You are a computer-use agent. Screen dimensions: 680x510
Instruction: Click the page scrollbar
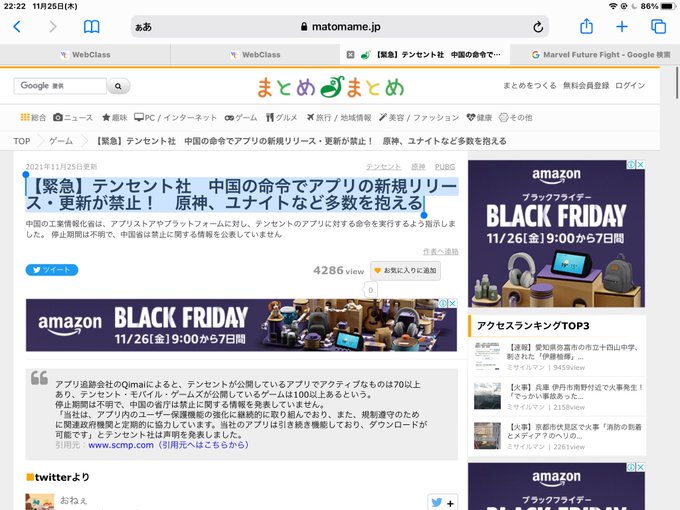[677, 82]
